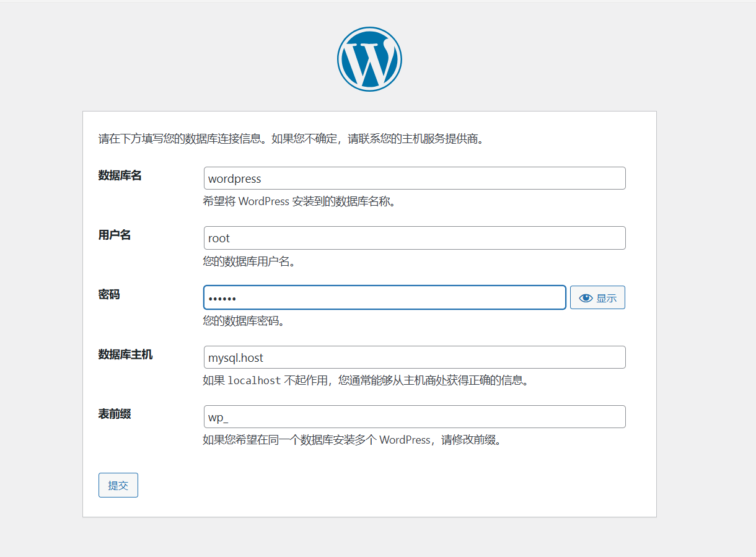Click hint 希望将 WordPress 安装到的数据库名称。
The image size is (756, 557).
(x=299, y=201)
